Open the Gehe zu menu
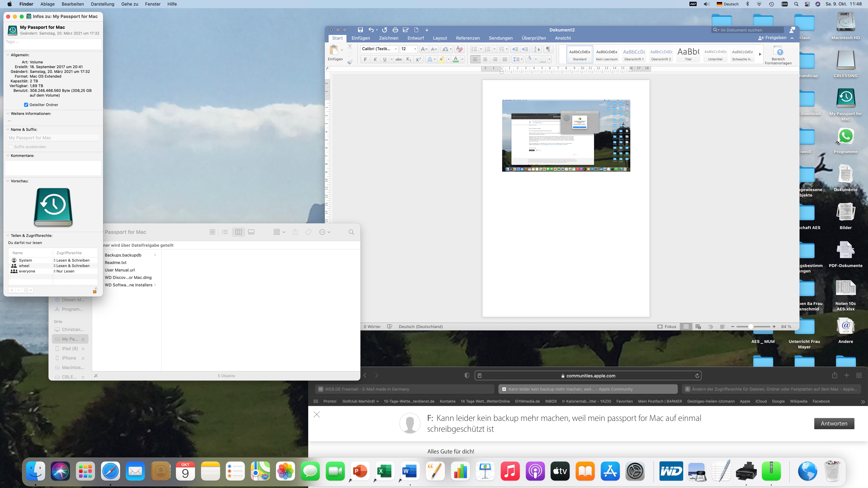Viewport: 868px width, 488px height. point(130,4)
